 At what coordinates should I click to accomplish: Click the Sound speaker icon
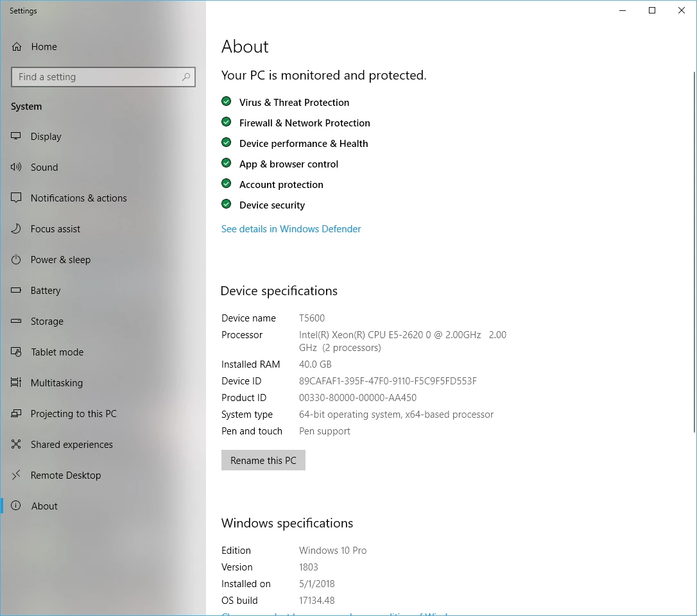(x=16, y=167)
